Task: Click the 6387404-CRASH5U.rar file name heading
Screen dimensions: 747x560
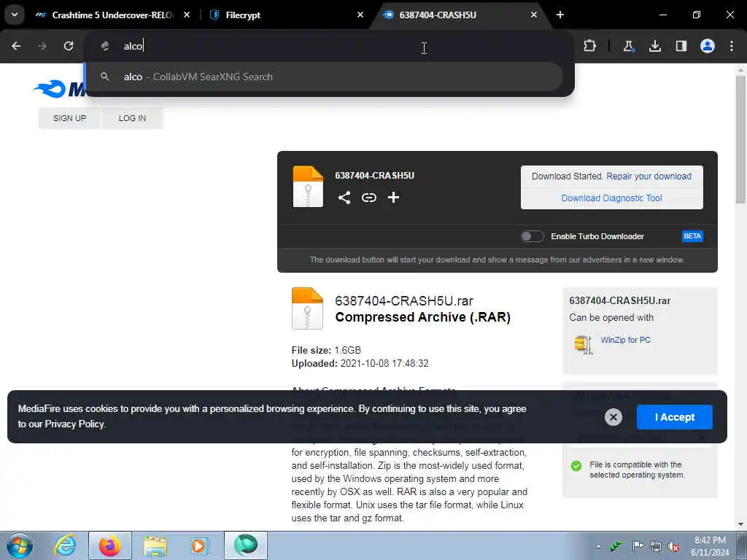Action: click(403, 301)
